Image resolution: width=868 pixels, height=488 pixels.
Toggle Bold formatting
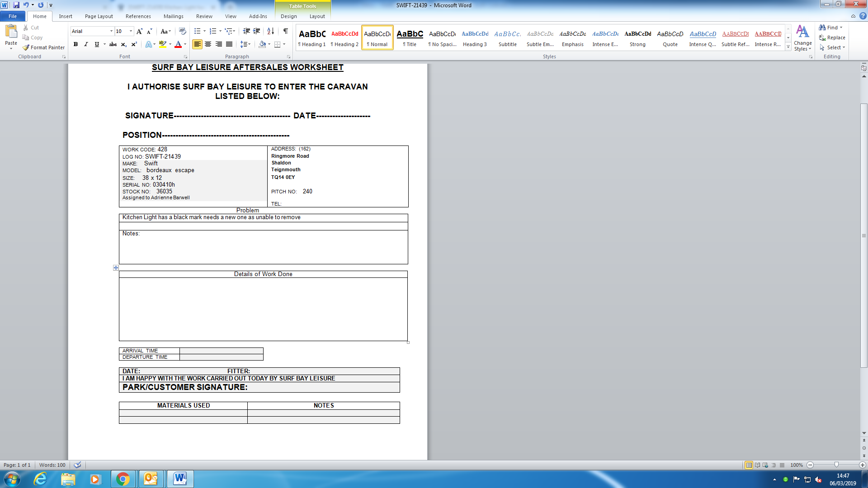75,44
